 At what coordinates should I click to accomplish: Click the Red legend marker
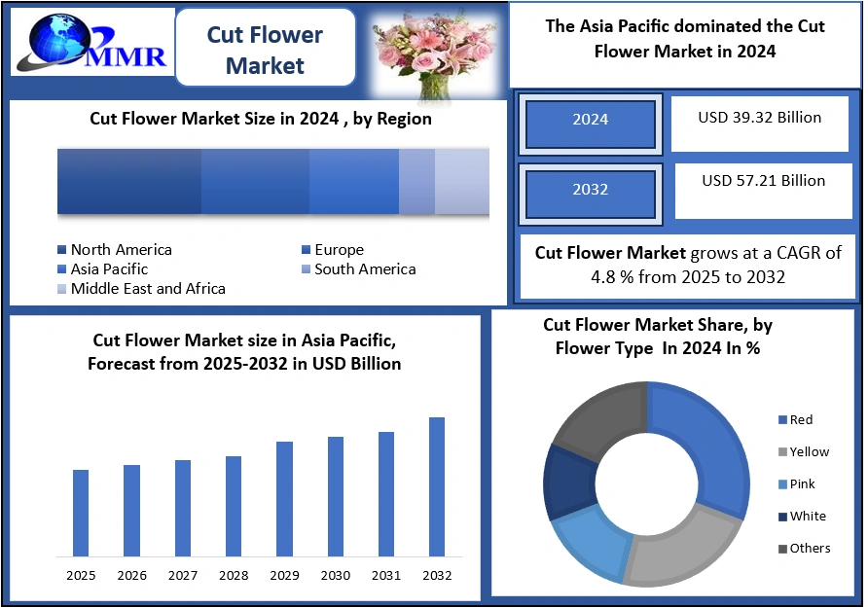782,420
